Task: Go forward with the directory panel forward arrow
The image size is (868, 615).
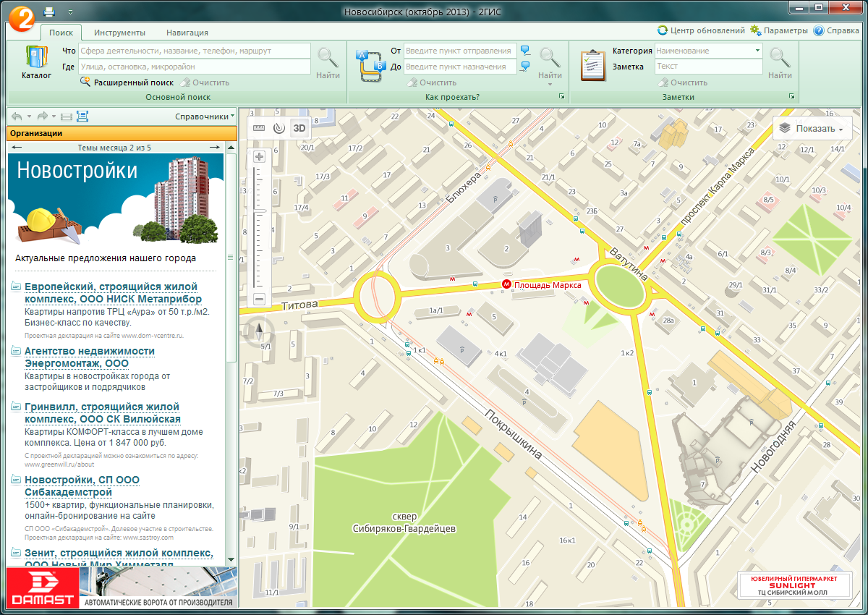Action: tap(42, 116)
